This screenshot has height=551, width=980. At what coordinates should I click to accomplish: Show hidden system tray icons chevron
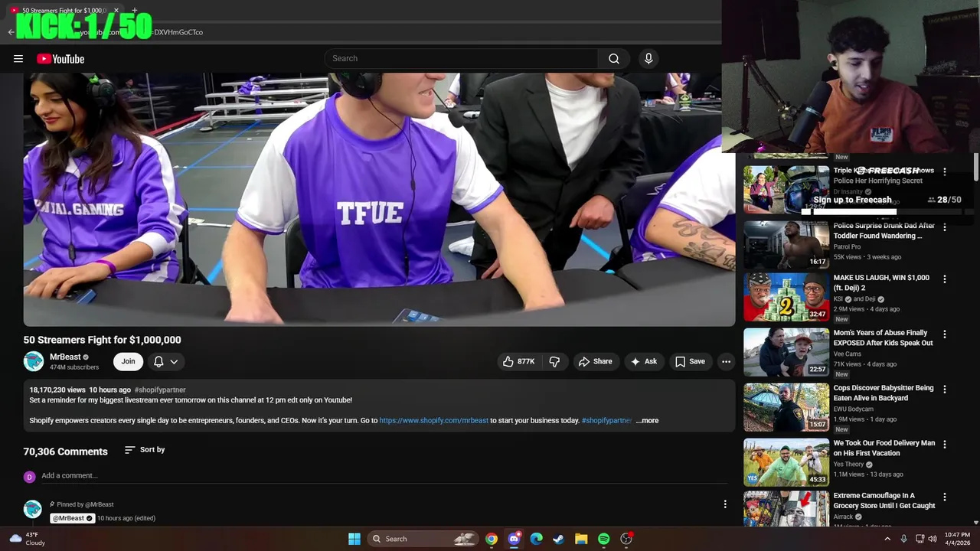click(x=887, y=539)
